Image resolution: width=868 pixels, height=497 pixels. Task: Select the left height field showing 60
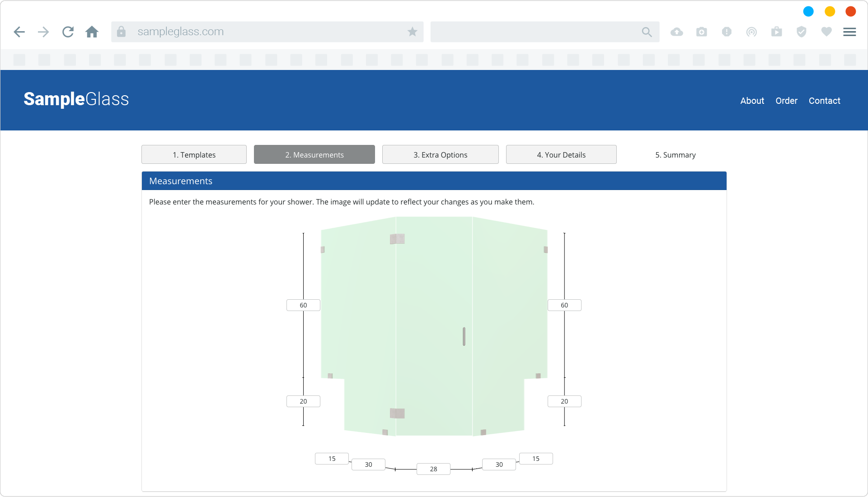pos(303,305)
